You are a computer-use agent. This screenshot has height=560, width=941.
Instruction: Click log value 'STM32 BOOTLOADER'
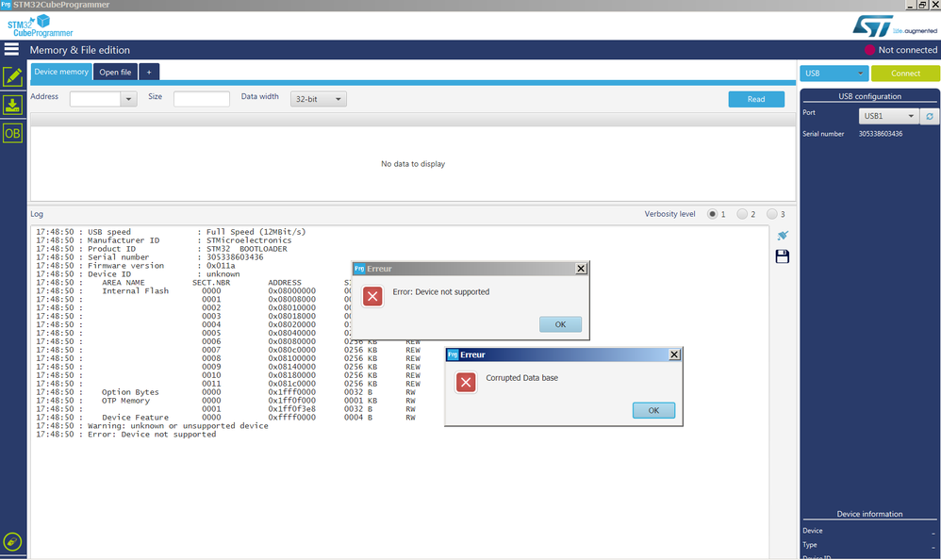coord(247,249)
